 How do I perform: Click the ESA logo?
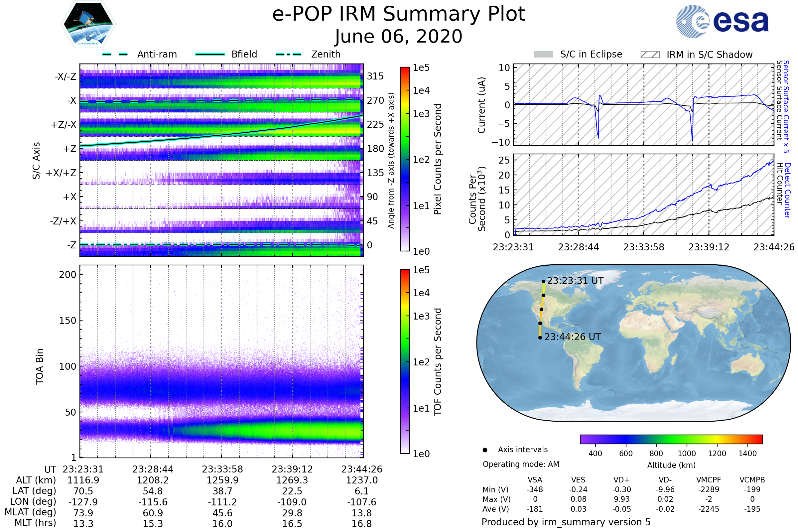(x=723, y=21)
